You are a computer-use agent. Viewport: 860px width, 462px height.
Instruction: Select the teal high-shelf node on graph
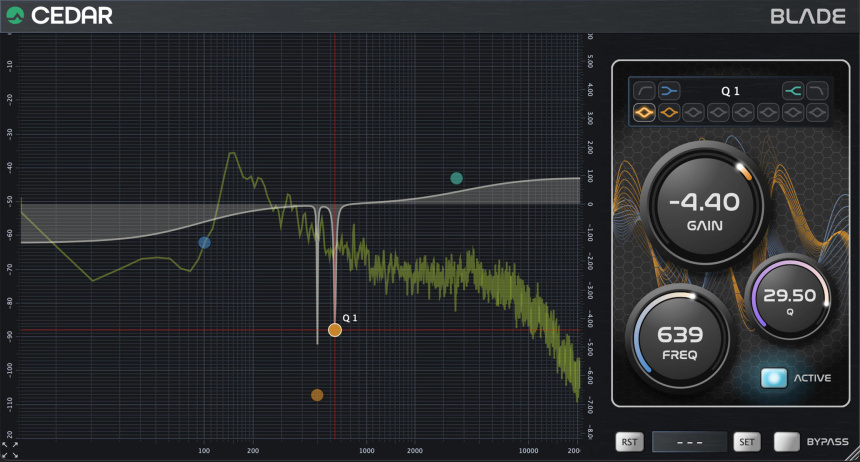point(456,178)
